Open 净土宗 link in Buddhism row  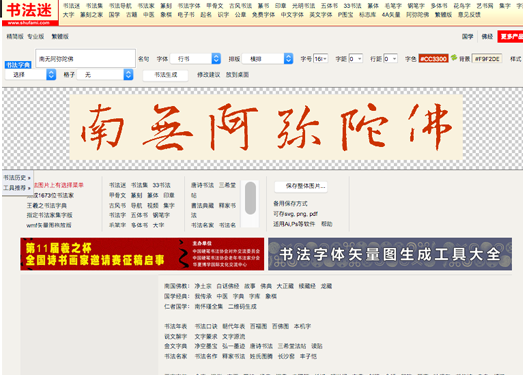pyautogui.click(x=203, y=286)
